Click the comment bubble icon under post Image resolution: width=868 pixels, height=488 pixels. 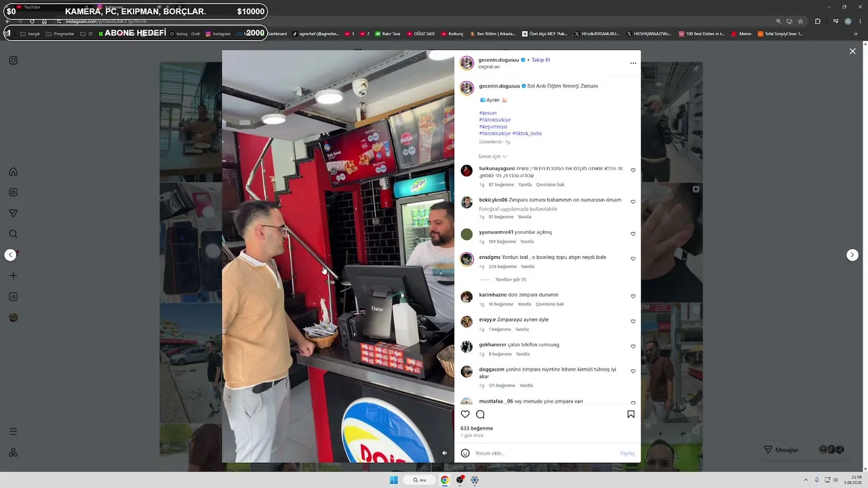click(480, 414)
